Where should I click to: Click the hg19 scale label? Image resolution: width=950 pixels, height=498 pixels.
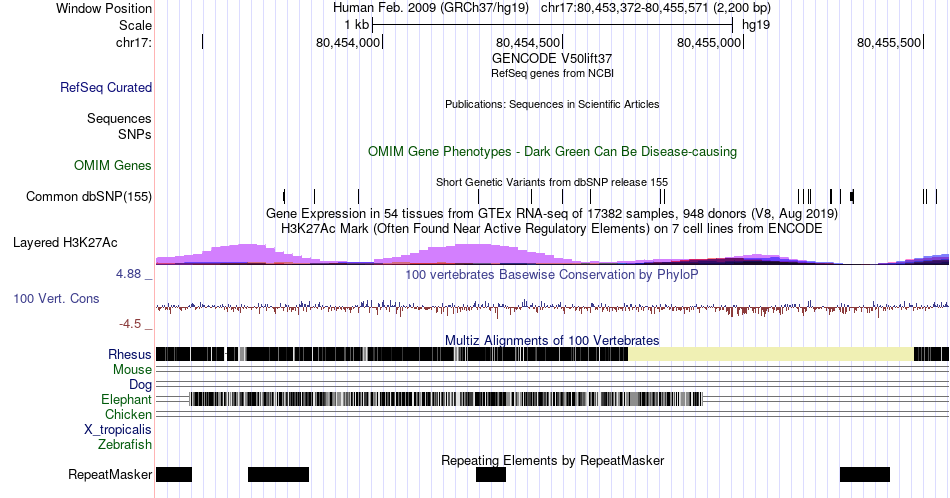click(x=756, y=25)
